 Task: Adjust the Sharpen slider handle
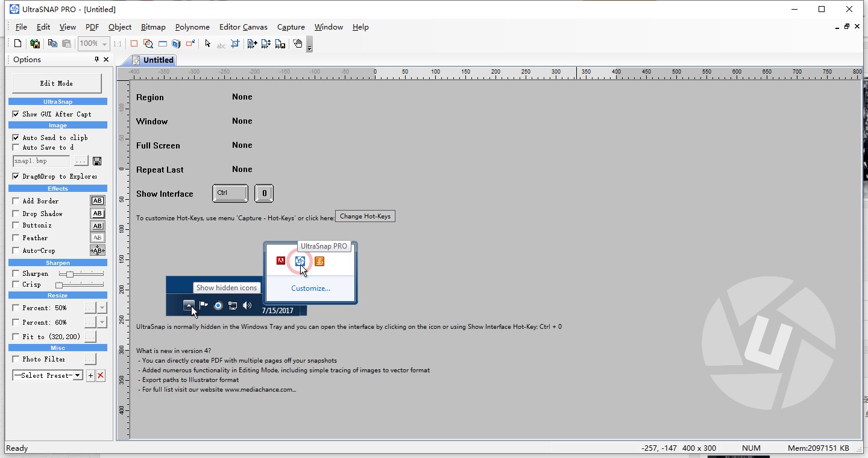pos(70,274)
